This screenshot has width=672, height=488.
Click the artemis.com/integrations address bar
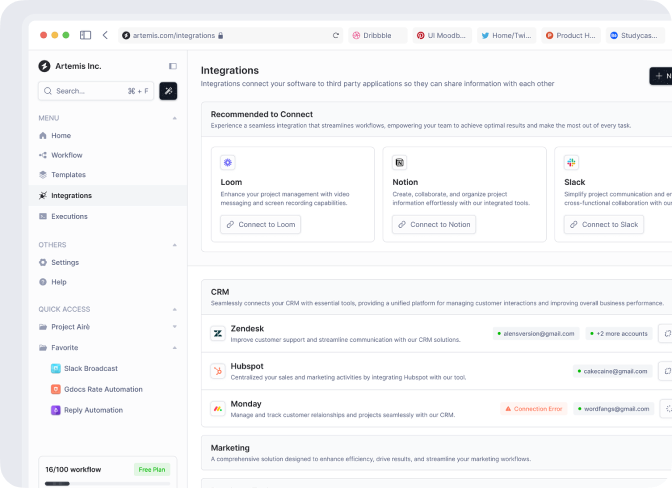[x=231, y=35]
